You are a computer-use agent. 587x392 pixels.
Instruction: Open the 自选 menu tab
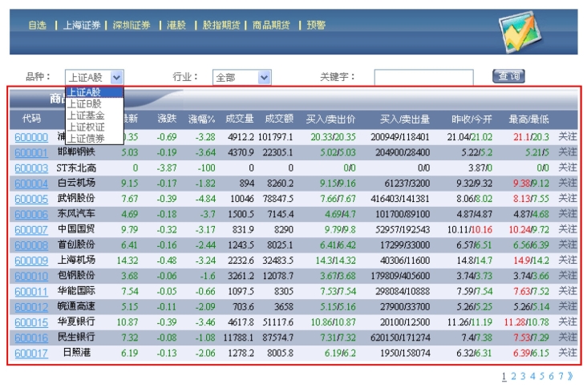tap(38, 26)
